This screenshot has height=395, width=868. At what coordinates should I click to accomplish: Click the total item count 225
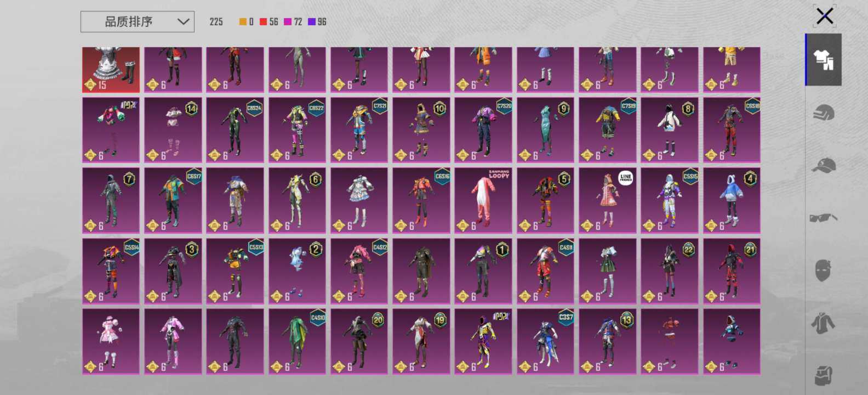(x=216, y=22)
